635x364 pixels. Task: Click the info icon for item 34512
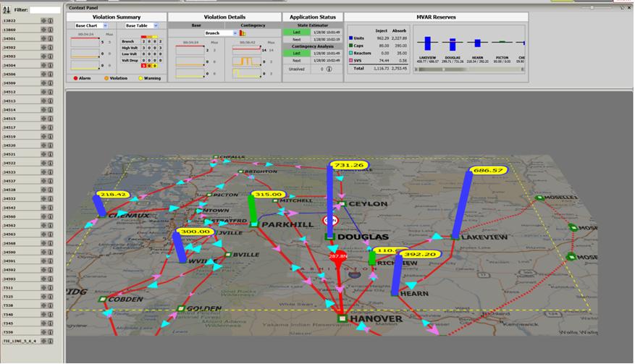[51, 92]
